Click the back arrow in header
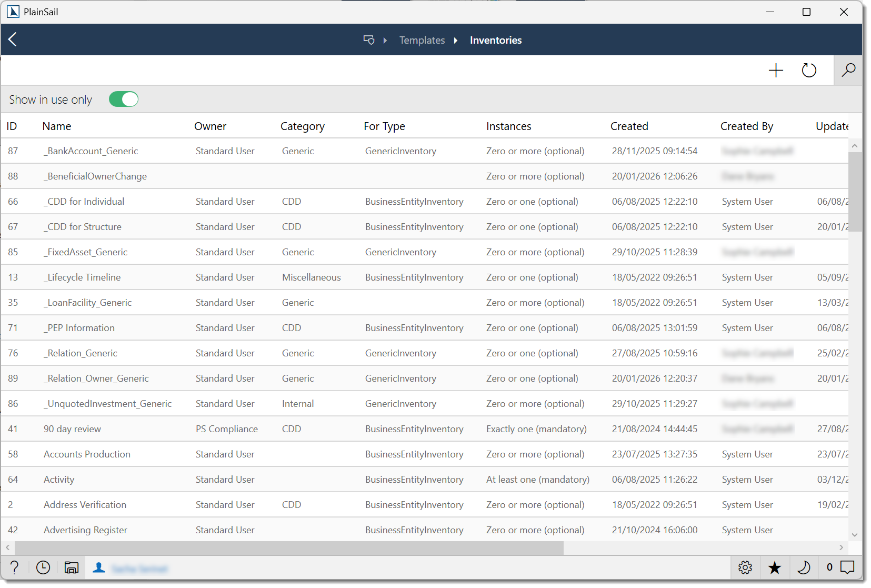The height and width of the screenshot is (588, 871). 13,39
